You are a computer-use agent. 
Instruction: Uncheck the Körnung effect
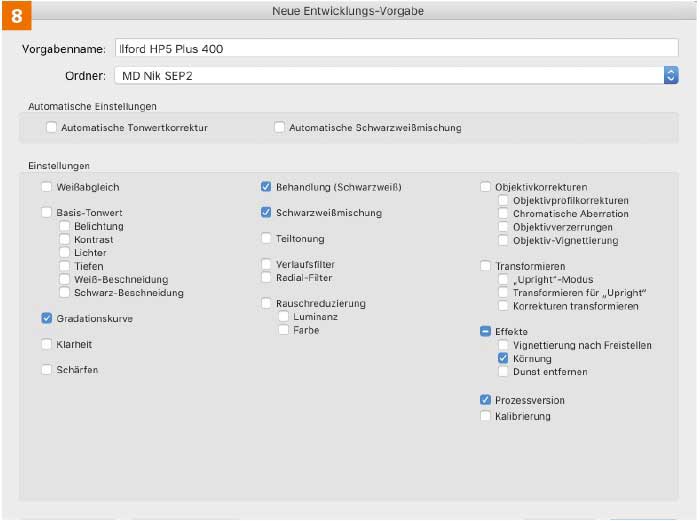pyautogui.click(x=504, y=358)
